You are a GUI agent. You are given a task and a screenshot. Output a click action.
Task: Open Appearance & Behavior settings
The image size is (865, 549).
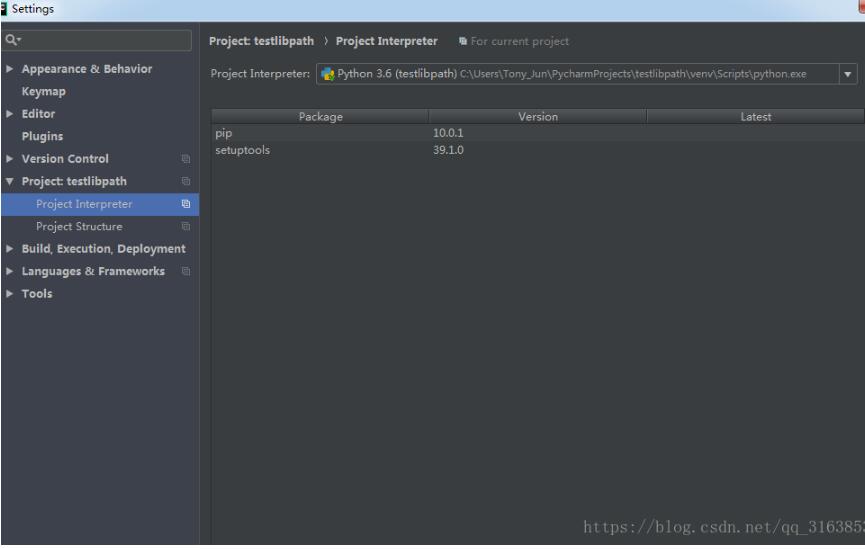click(87, 69)
